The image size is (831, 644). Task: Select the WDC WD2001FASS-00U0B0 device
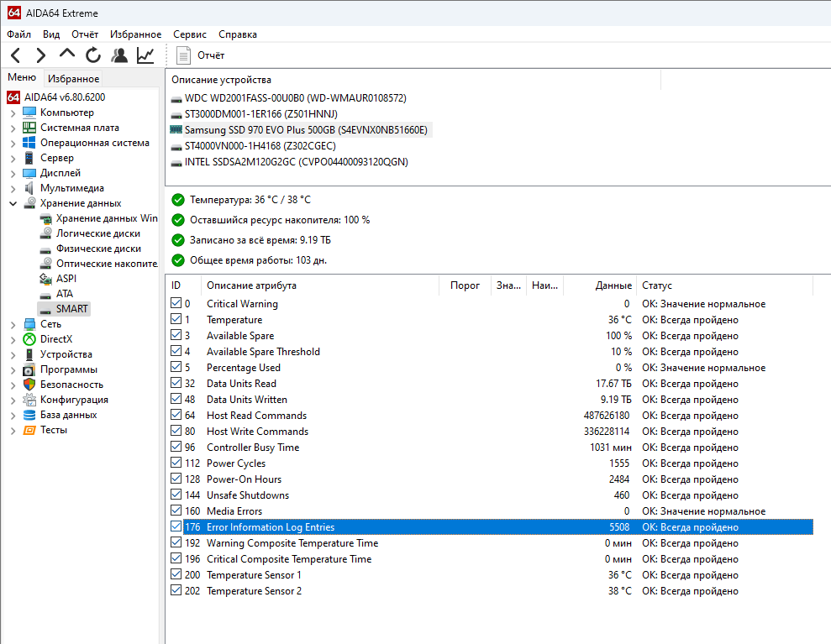295,98
